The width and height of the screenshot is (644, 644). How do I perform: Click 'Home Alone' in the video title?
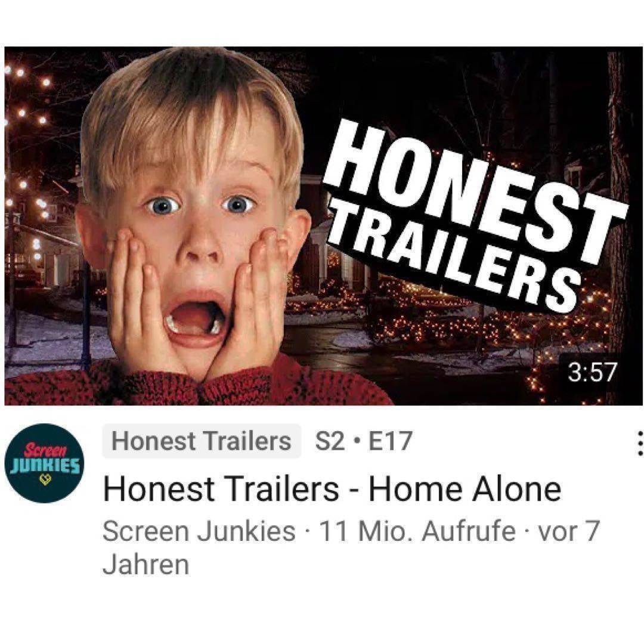pyautogui.click(x=465, y=489)
